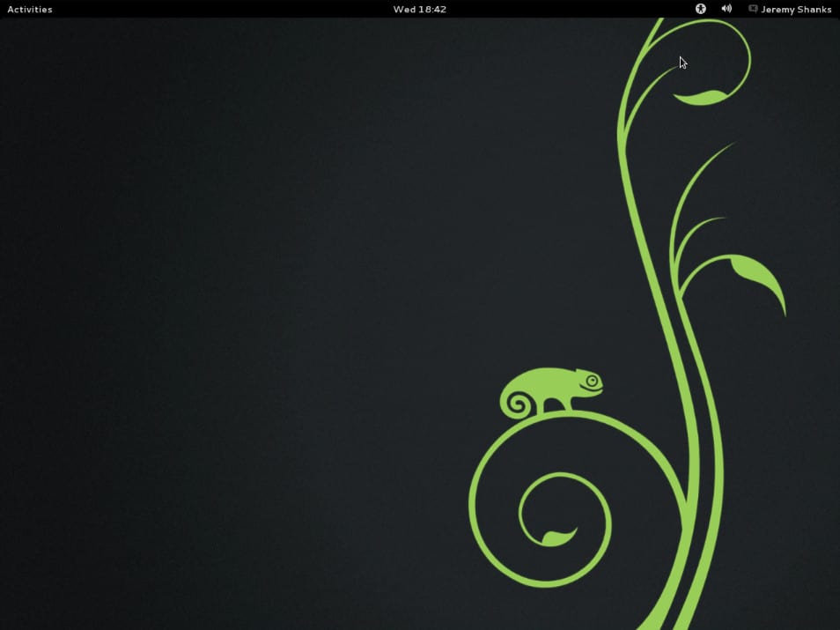Click the volume speaker icon
This screenshot has height=630, width=840.
pos(726,9)
